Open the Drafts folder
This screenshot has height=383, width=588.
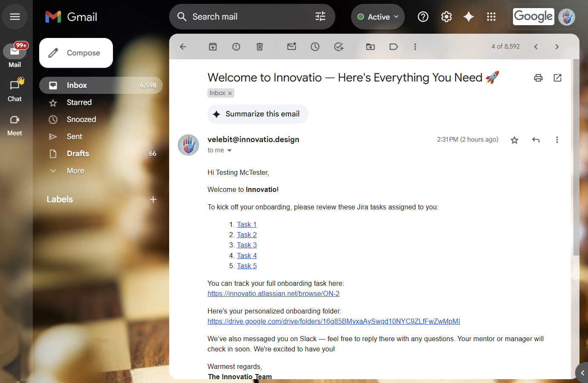coord(78,153)
